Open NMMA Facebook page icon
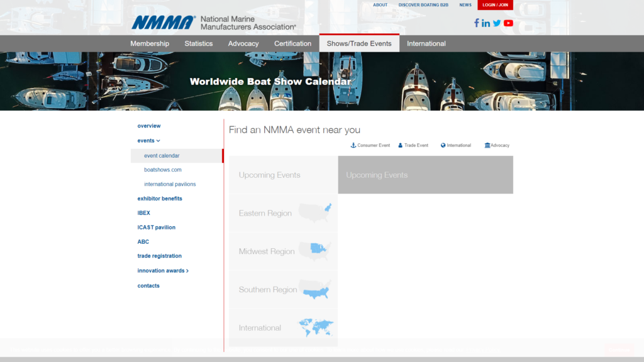 click(x=477, y=23)
